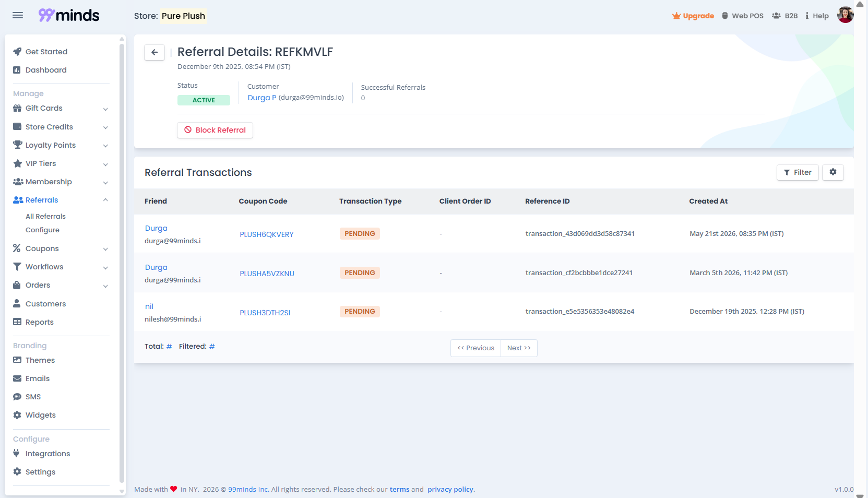Expand the VIP Tiers chevron
The width and height of the screenshot is (868, 498).
pos(105,164)
